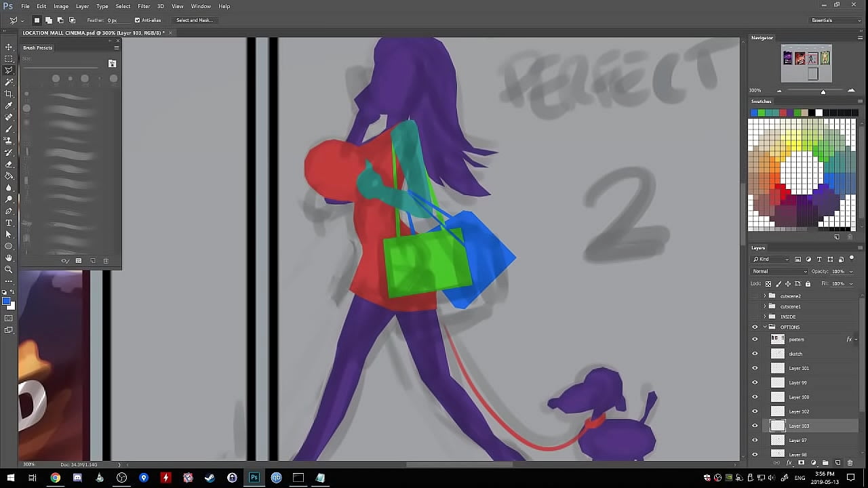Create a new group with folder icon

click(825, 463)
